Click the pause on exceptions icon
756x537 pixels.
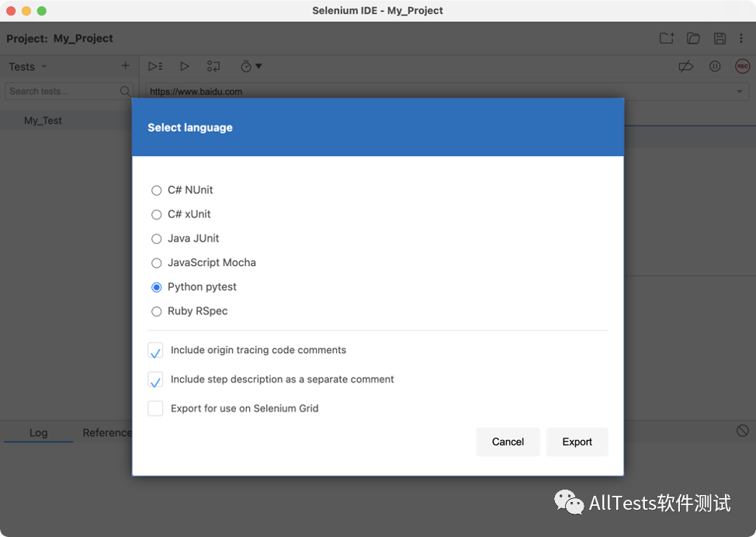715,66
